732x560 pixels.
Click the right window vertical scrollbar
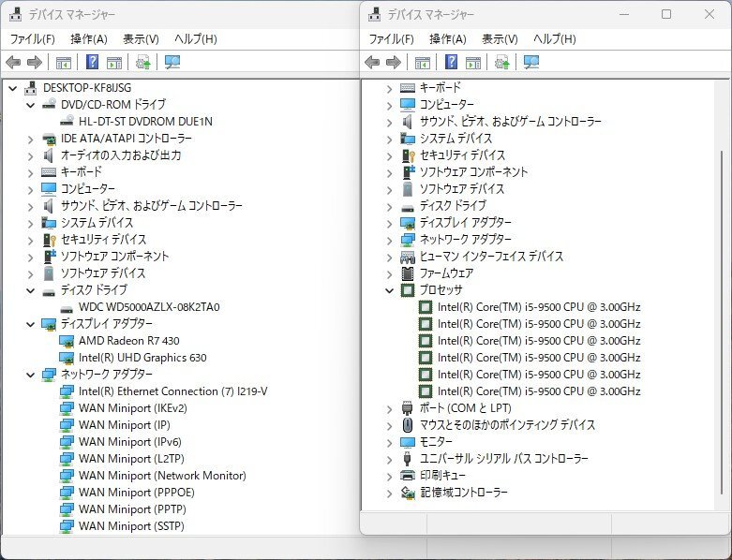point(723,323)
